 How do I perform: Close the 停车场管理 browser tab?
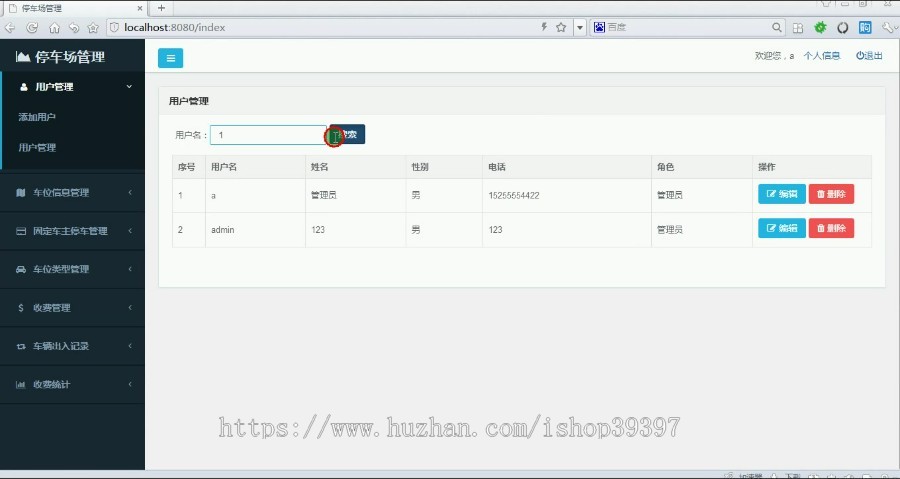click(x=140, y=9)
